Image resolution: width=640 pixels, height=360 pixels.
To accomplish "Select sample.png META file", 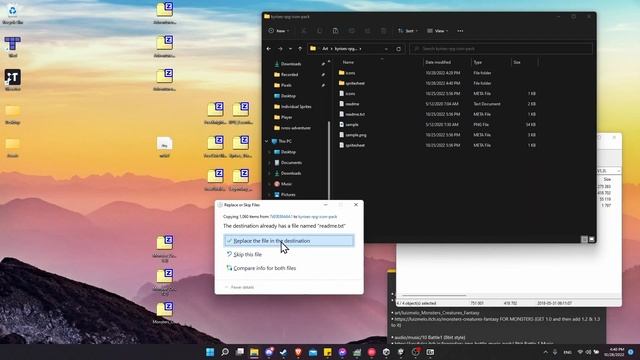I will coord(437,135).
